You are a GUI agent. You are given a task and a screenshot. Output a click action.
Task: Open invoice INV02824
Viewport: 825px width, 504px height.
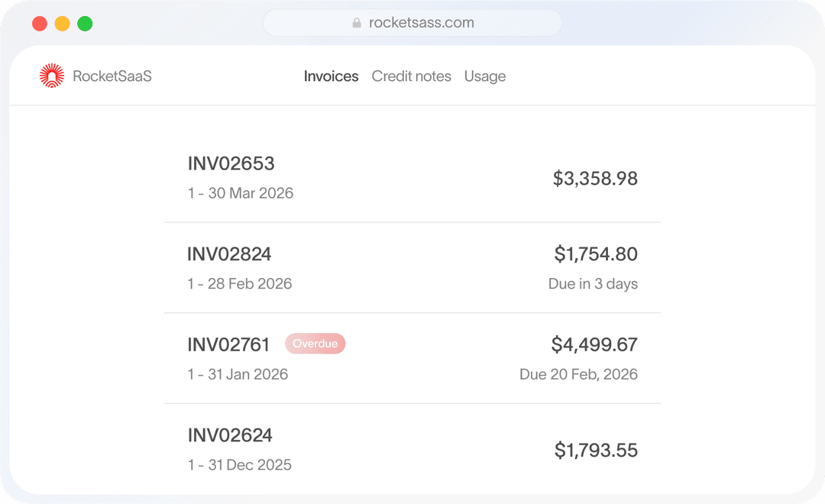[229, 254]
